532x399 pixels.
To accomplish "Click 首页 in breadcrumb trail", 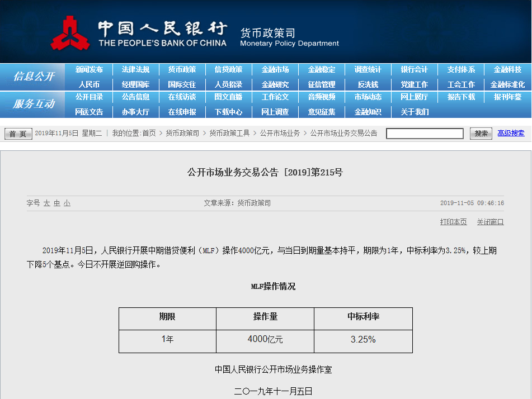I will pos(149,133).
